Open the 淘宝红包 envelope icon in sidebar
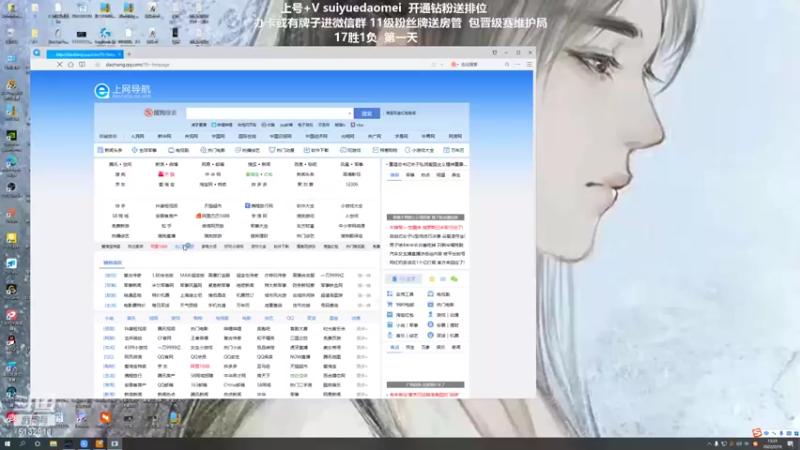 pyautogui.click(x=390, y=314)
